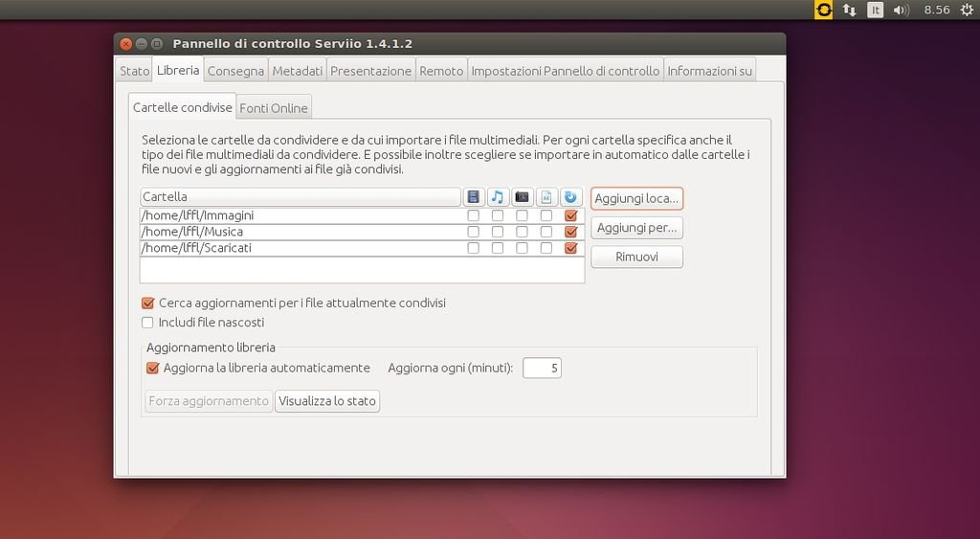
Task: Click the video column header icon
Action: [x=474, y=197]
